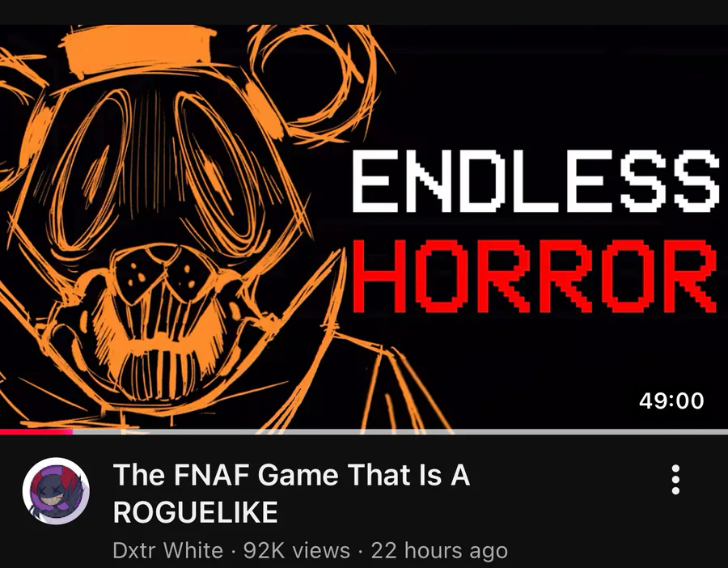Click the '22 hours ago' timestamp
The image size is (728, 568).
[x=439, y=550]
